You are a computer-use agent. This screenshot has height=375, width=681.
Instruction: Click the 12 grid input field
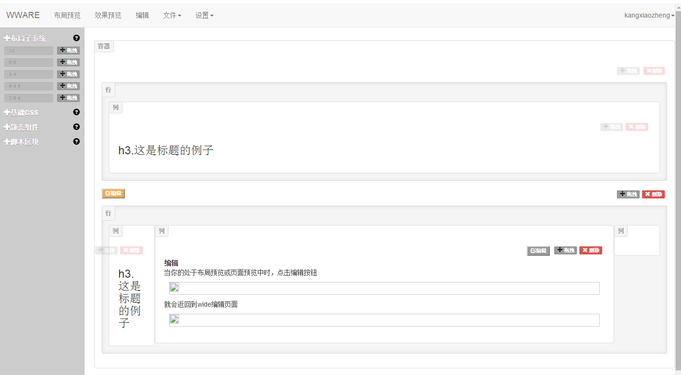click(x=29, y=50)
